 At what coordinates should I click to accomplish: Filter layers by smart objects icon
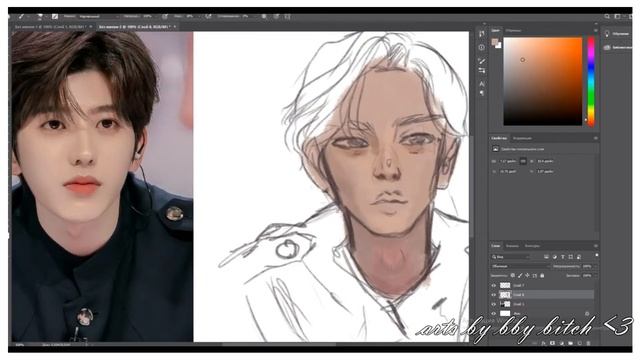click(x=579, y=257)
